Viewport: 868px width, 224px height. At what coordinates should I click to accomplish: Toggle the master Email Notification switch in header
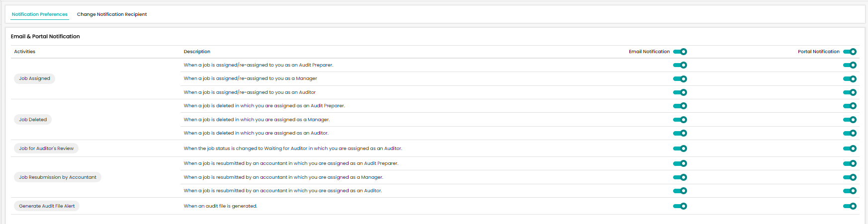(680, 52)
